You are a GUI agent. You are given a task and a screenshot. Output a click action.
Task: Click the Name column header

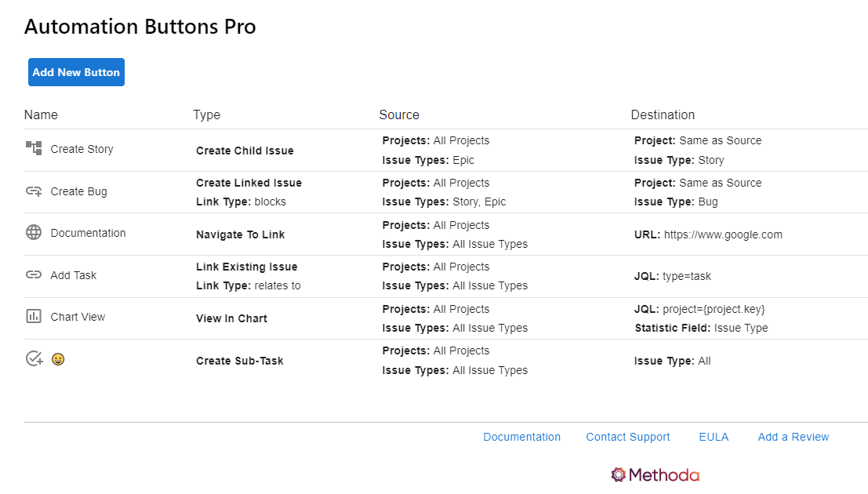[41, 114]
